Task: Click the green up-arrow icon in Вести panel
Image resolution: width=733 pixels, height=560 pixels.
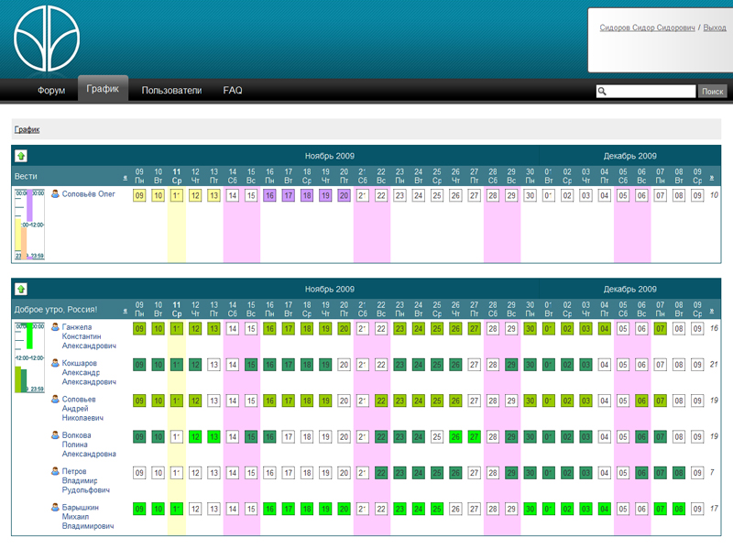Action: (x=21, y=157)
